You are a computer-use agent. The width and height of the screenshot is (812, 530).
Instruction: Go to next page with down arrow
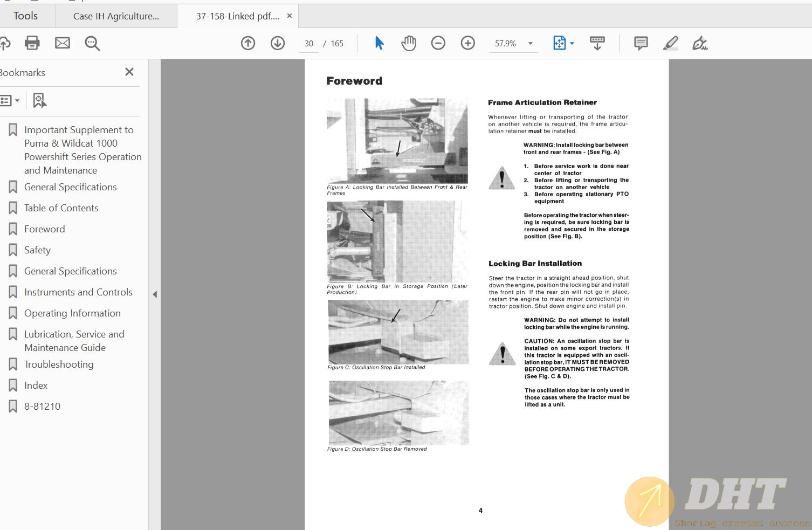point(278,43)
